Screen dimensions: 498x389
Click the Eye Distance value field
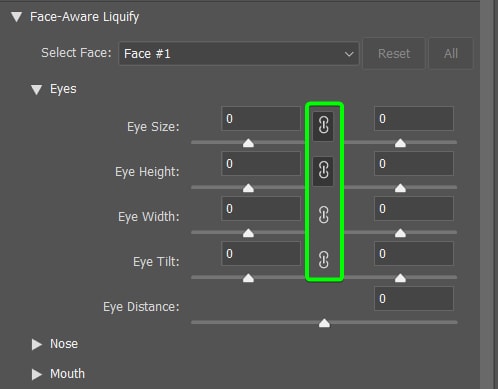point(414,299)
